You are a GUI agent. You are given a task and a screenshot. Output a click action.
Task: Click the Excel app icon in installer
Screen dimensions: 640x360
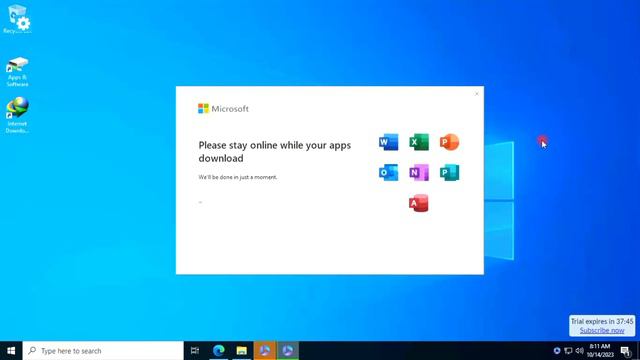tap(419, 142)
